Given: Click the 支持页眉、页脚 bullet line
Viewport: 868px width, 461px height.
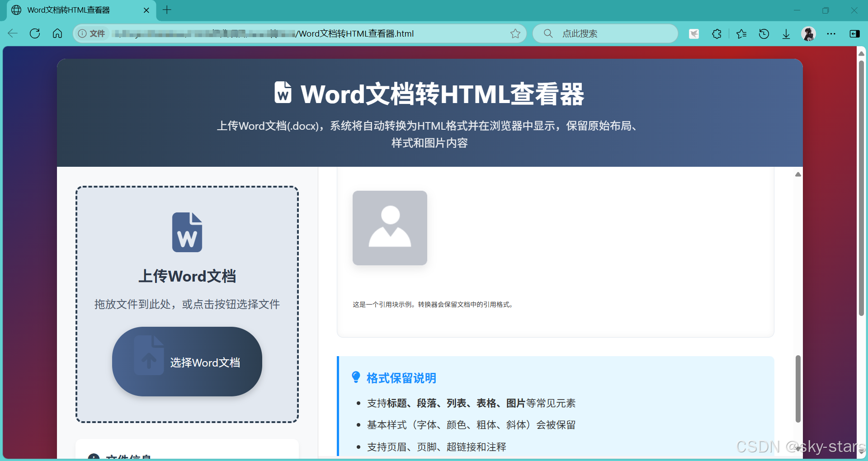Looking at the screenshot, I should 437,447.
